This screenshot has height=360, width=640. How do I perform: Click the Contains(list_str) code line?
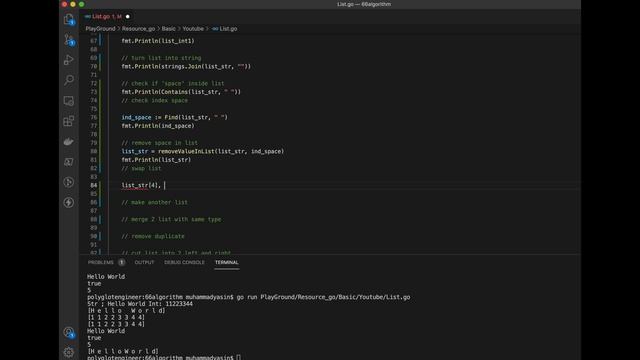(181, 92)
